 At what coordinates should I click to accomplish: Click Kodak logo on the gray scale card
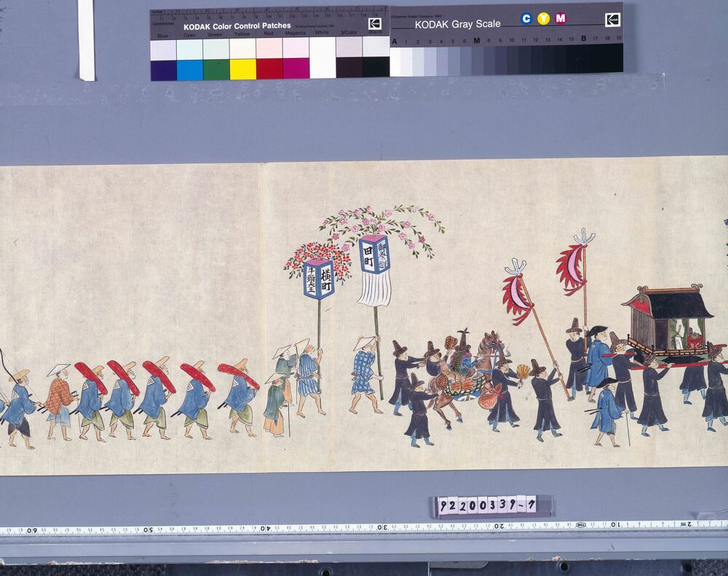pyautogui.click(x=612, y=20)
